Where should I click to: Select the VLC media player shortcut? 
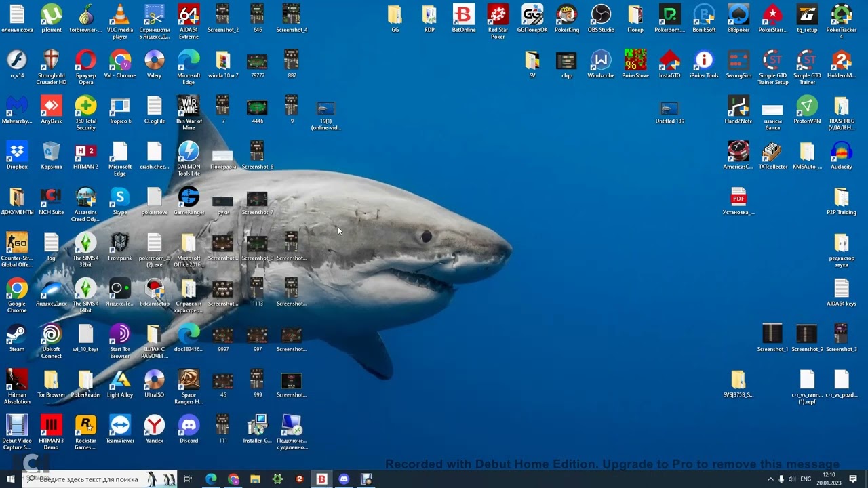click(x=120, y=22)
